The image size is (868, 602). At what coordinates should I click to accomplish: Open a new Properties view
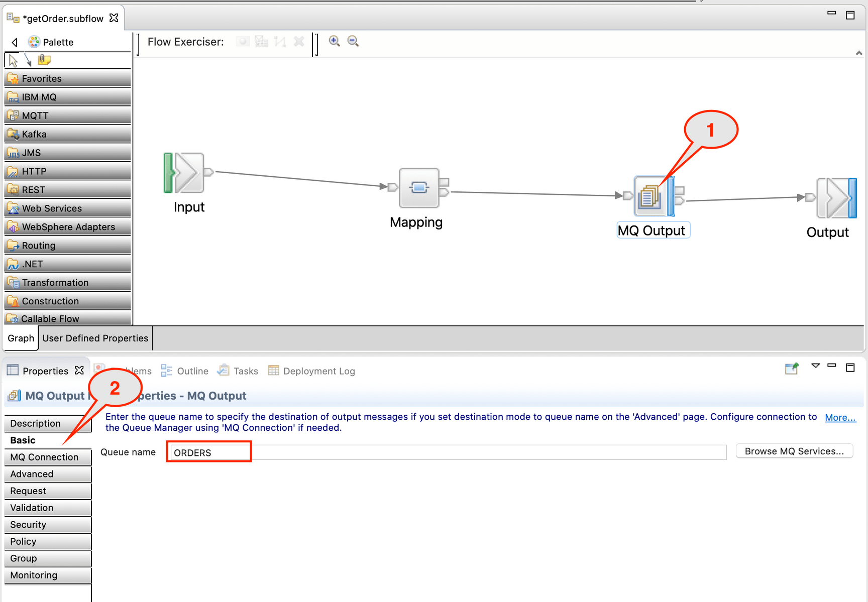(792, 369)
